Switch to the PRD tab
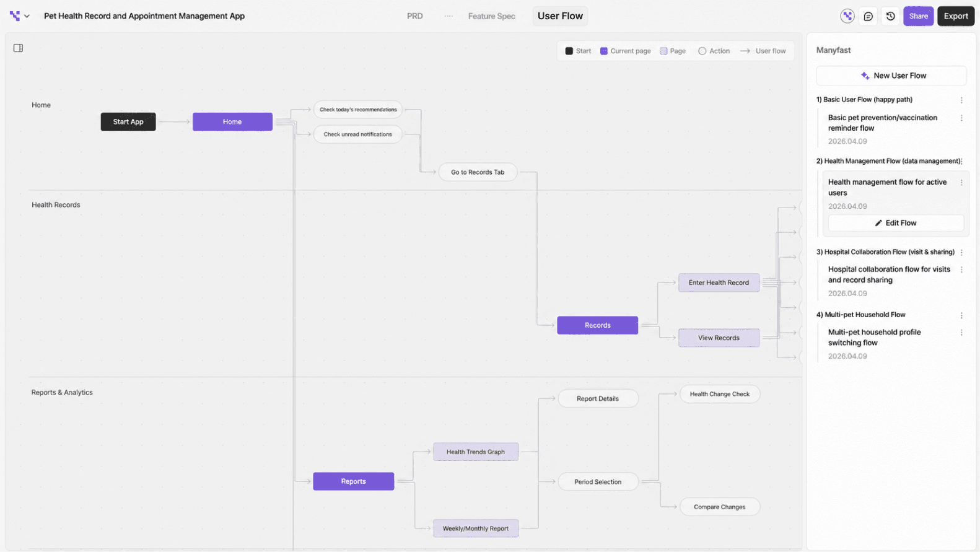 pos(415,16)
